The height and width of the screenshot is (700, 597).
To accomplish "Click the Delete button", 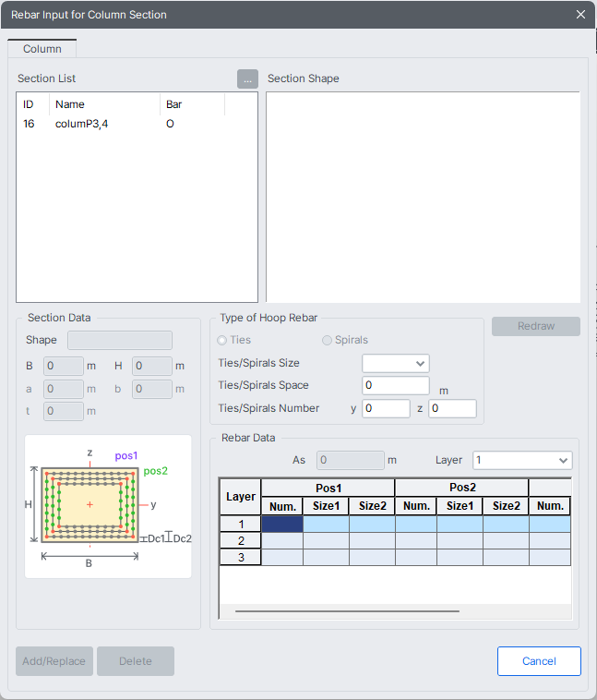I will (x=136, y=661).
